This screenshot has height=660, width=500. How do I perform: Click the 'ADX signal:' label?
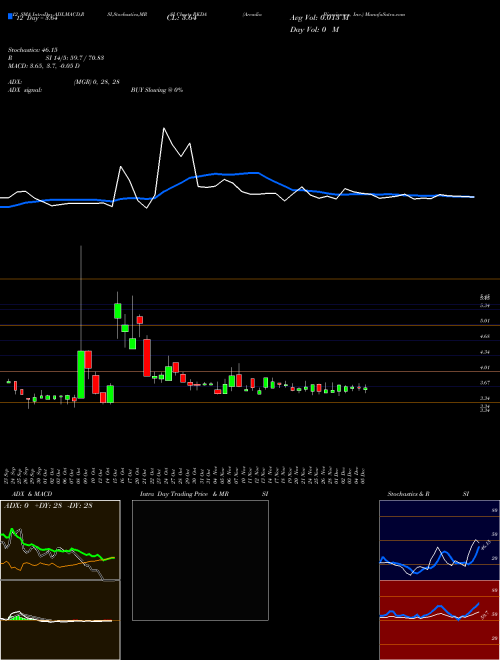25,90
